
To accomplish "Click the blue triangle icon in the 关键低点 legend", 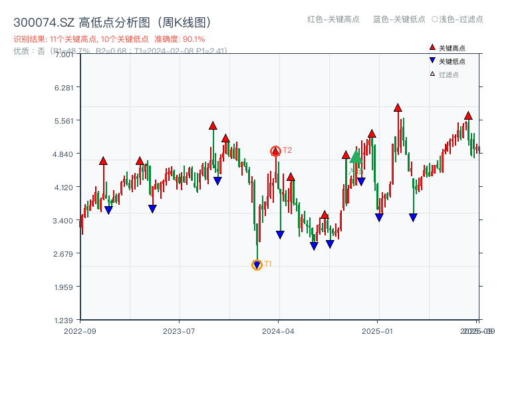I will tap(432, 61).
